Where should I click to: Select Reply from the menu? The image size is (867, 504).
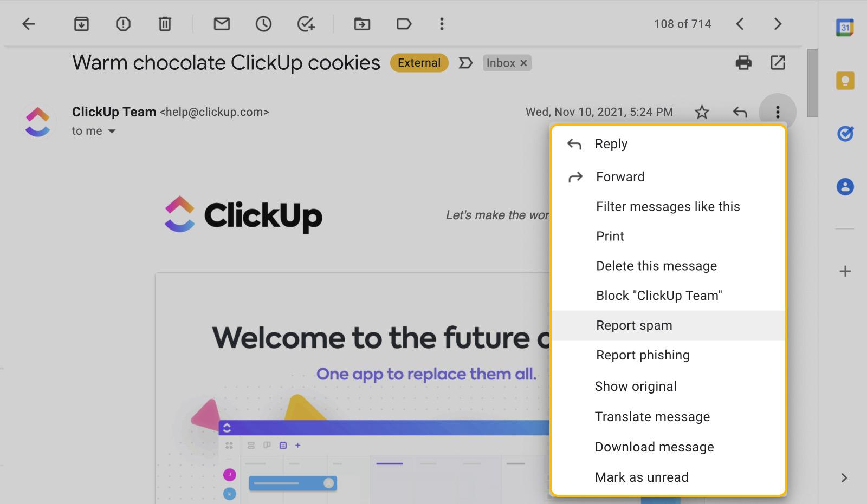click(668, 144)
